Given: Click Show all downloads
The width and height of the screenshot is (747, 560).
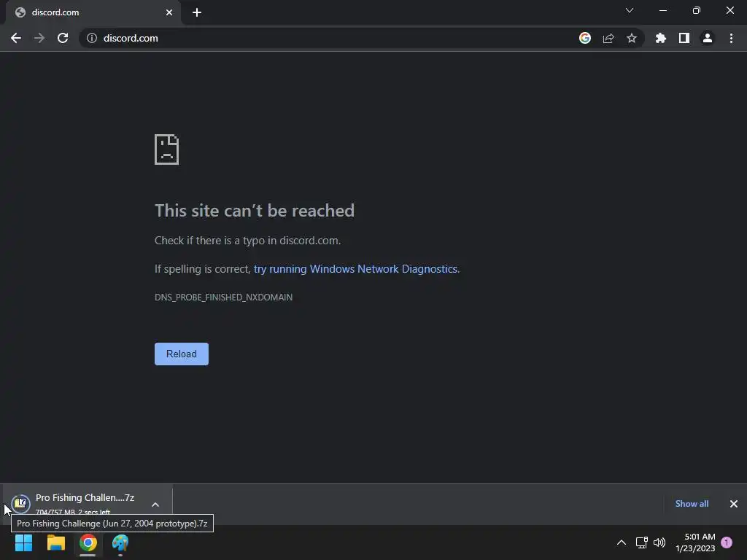Looking at the screenshot, I should click(x=692, y=504).
